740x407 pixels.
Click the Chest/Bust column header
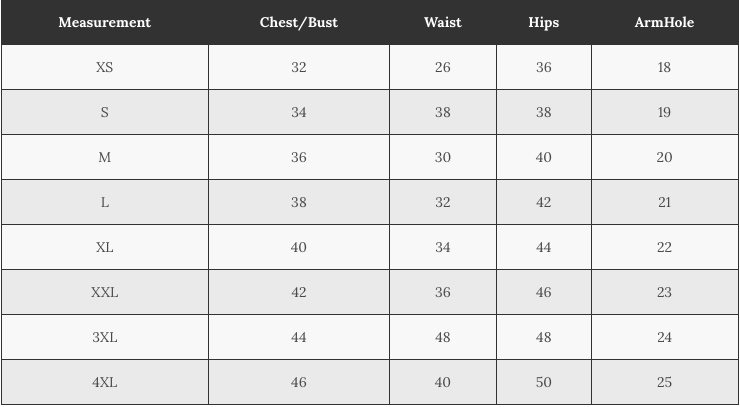(x=298, y=22)
